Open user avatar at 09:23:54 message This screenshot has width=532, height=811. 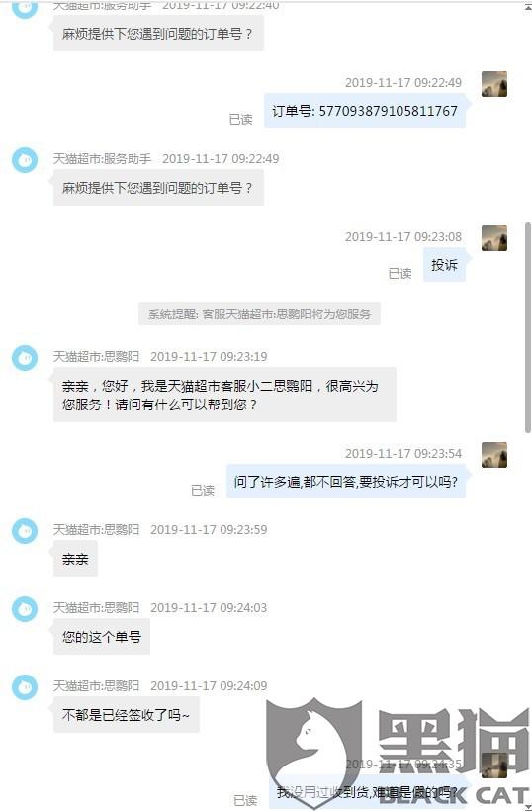click(x=494, y=455)
